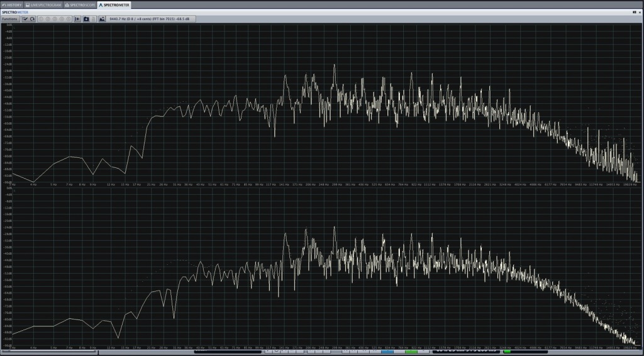The image size is (644, 356).
Task: Click the camera snapshot icon
Action: pyautogui.click(x=86, y=19)
